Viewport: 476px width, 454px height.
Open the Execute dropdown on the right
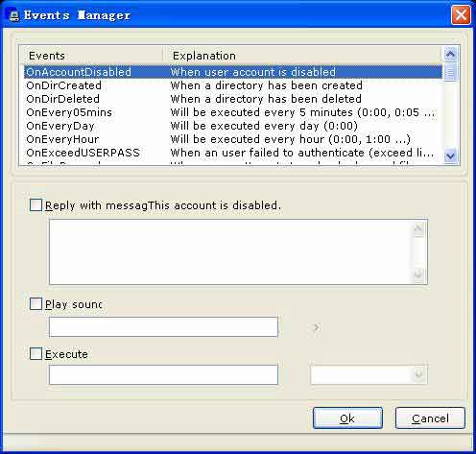[x=418, y=374]
